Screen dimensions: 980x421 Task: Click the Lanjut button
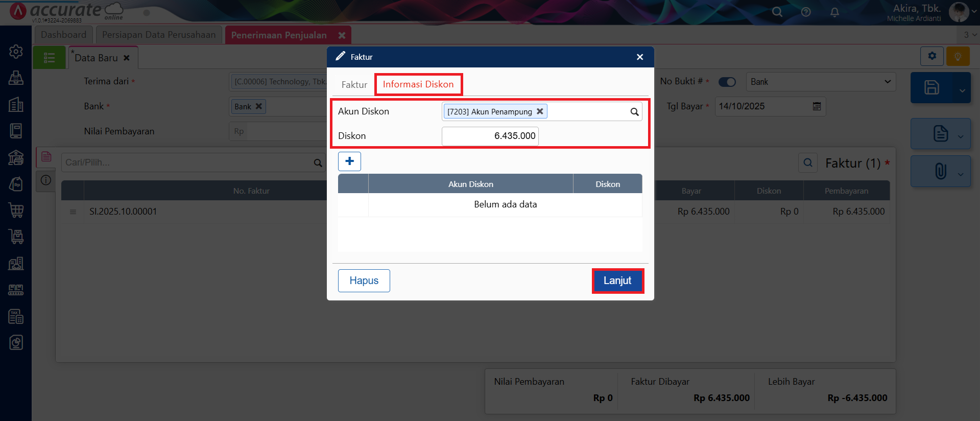pos(617,280)
